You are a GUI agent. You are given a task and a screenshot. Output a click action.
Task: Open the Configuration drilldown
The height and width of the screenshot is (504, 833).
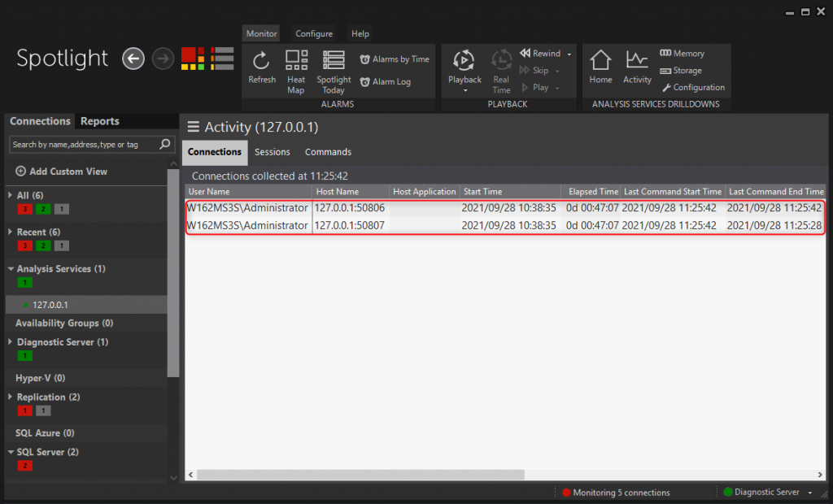point(693,87)
